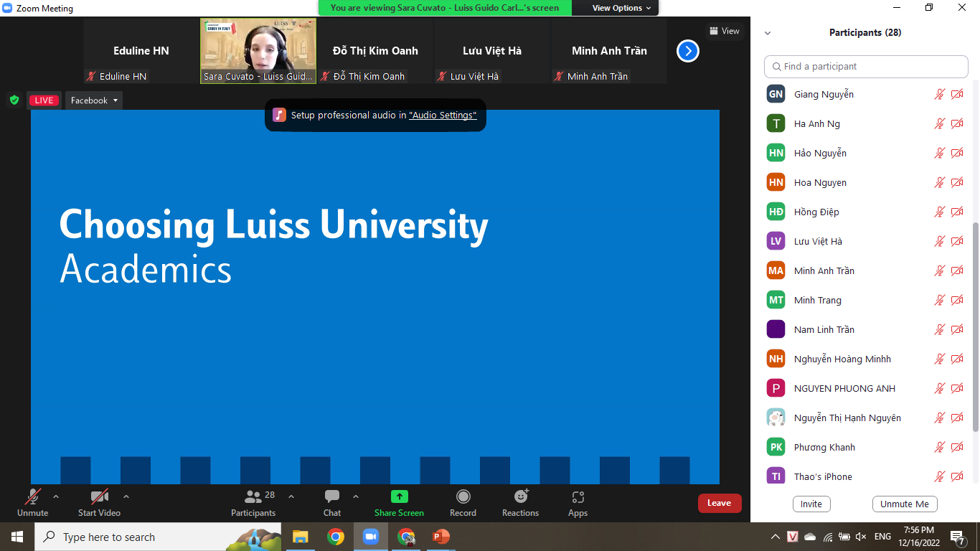Expand video options arrow beside Start Video
Image resolution: width=980 pixels, height=551 pixels.
tap(126, 496)
